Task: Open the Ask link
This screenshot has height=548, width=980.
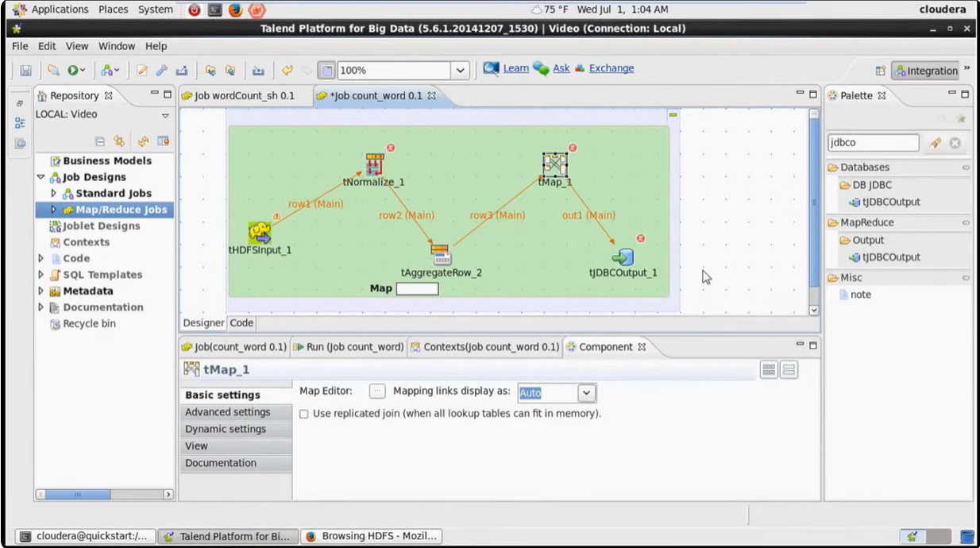Action: tap(561, 68)
